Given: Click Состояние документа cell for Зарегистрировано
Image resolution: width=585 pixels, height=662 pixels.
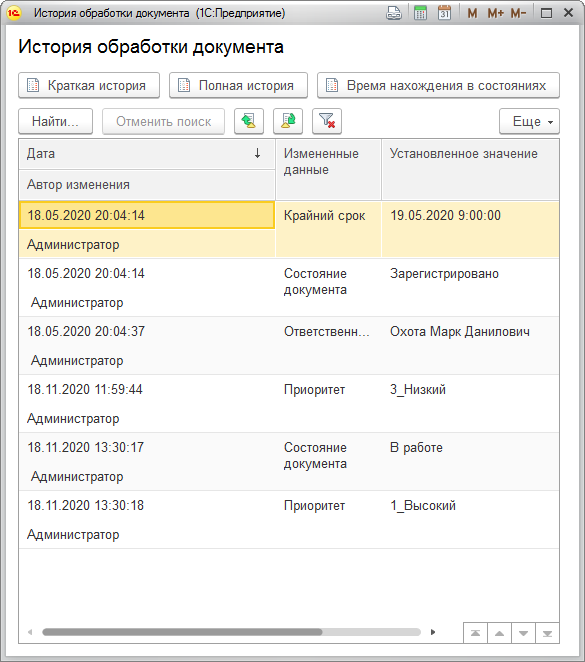Looking at the screenshot, I should [328, 288].
